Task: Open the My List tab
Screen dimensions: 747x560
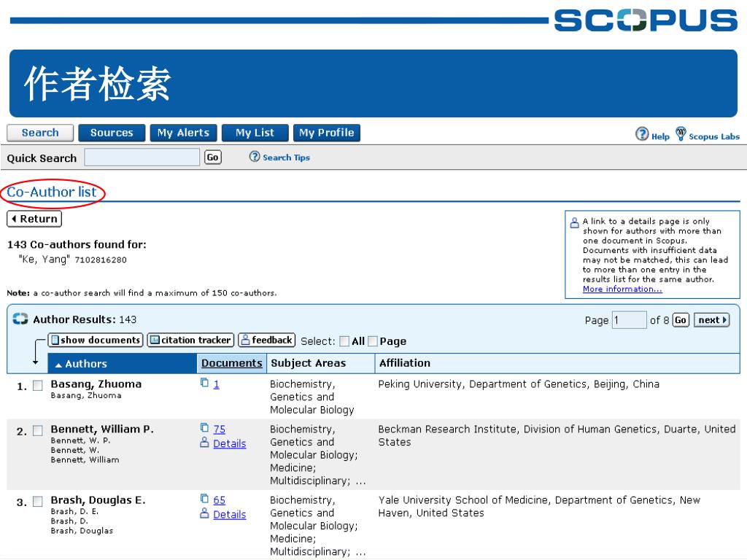Action: 255,133
